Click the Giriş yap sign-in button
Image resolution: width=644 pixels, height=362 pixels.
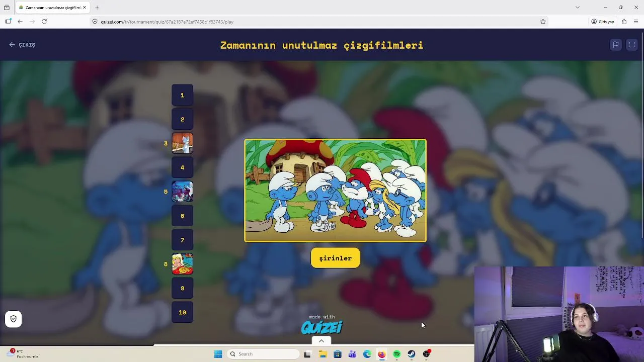click(x=603, y=22)
